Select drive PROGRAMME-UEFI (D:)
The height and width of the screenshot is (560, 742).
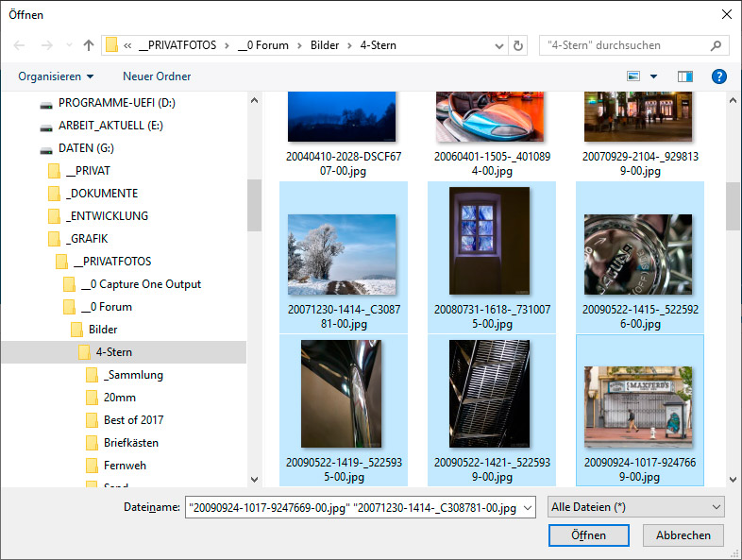click(x=117, y=103)
